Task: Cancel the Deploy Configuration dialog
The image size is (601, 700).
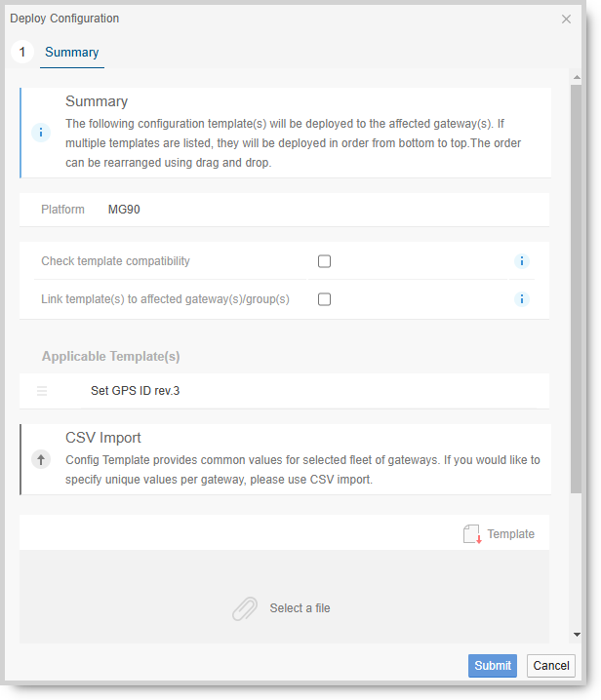Action: (551, 666)
